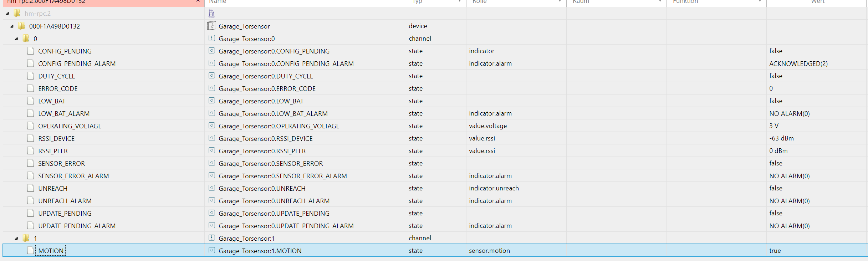The image size is (868, 261).
Task: Click state icon for Garage_Torsensor:0.UPDATE_PENDING
Action: pyautogui.click(x=212, y=213)
